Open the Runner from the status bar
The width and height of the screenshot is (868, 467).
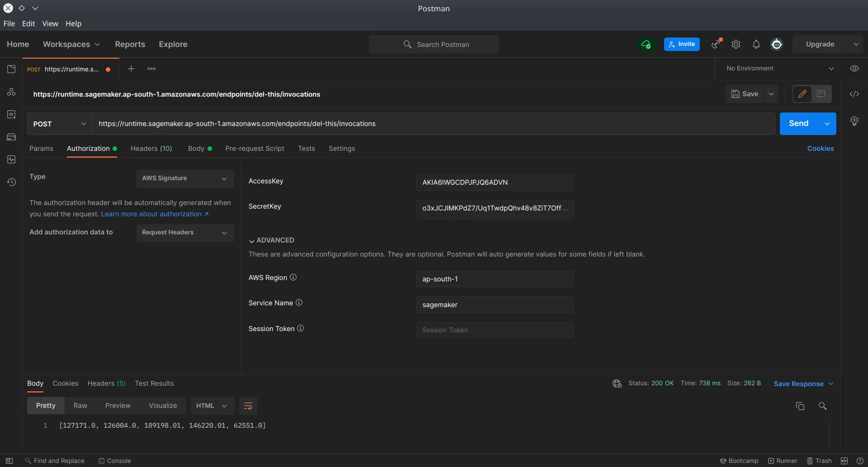point(783,461)
